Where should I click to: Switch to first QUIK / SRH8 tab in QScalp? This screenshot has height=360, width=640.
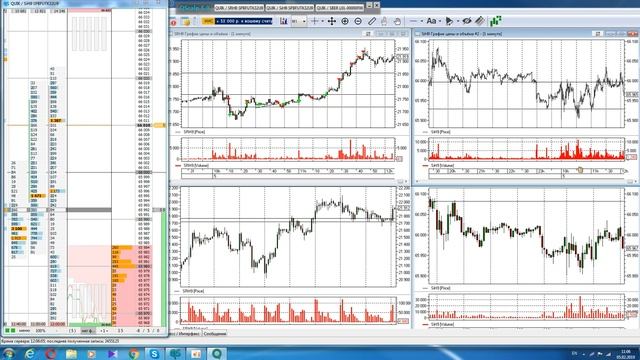[239, 8]
